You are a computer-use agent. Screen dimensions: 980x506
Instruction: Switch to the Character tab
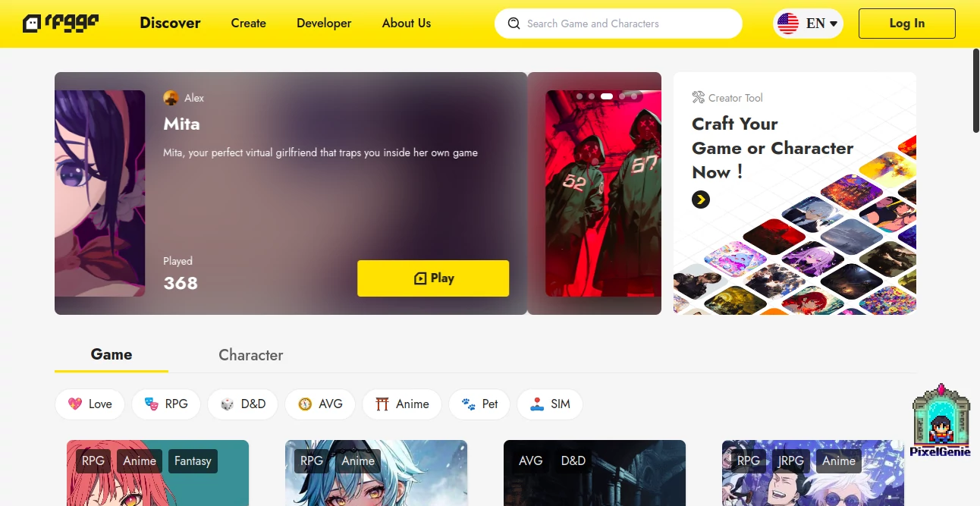[251, 355]
